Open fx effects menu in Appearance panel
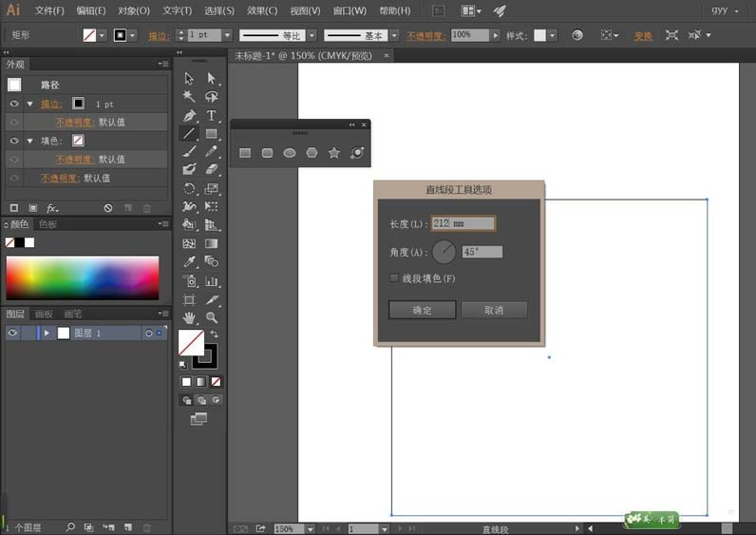The image size is (756, 535). (x=52, y=208)
